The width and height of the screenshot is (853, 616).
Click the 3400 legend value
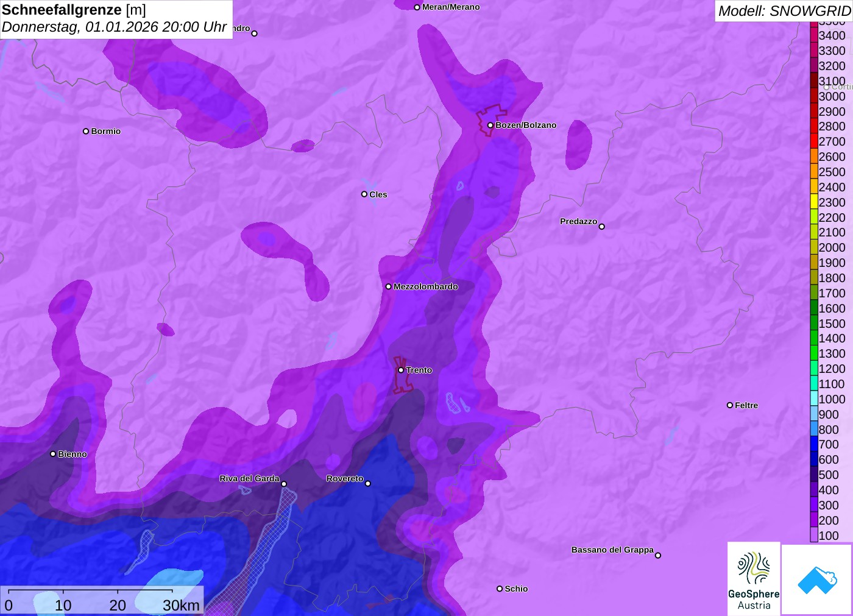pos(832,35)
